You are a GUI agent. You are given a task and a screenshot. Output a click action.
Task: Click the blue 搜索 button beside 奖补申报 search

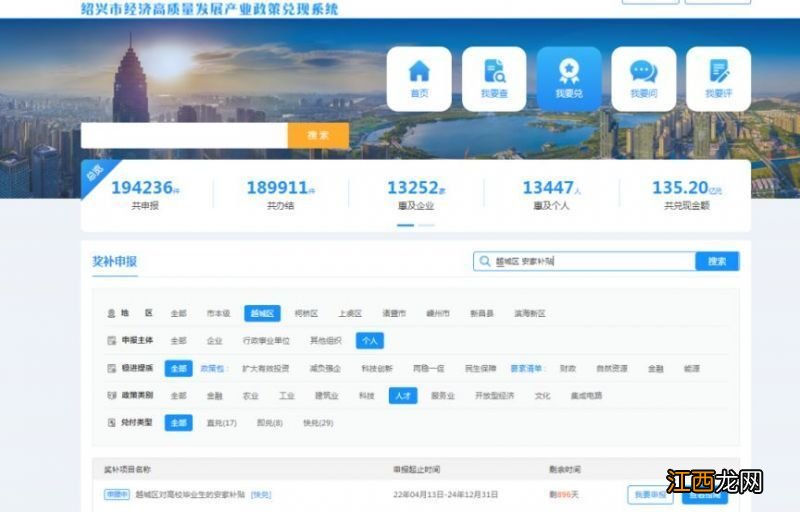coord(717,262)
